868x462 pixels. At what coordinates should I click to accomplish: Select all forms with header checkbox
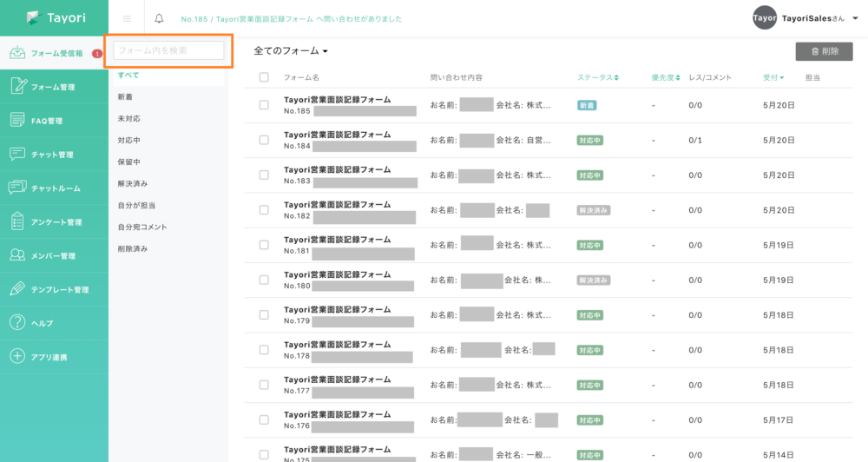click(x=264, y=77)
